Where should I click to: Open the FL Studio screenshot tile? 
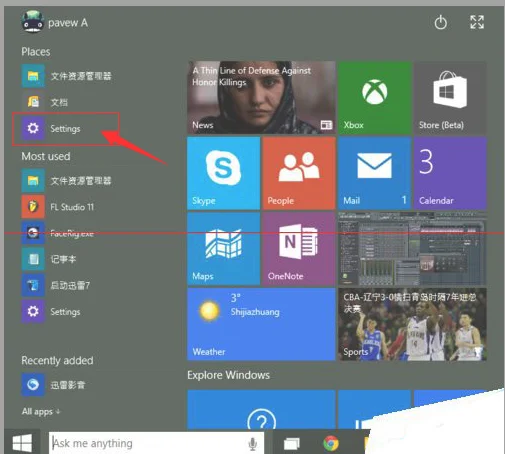pos(412,249)
